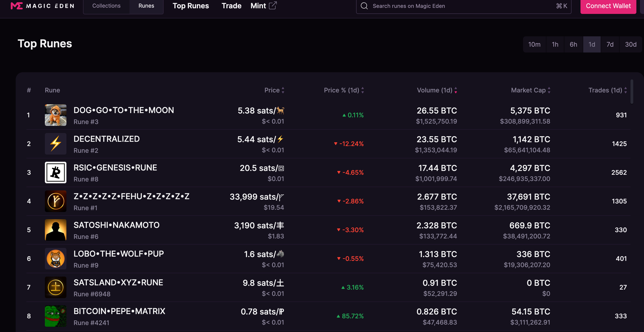644x332 pixels.
Task: Click '37,691 BTC' market cap cell
Action: click(528, 197)
